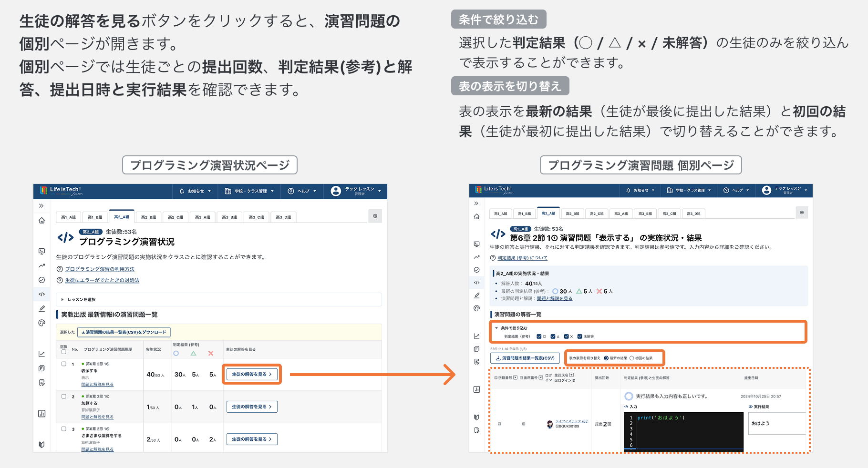Uncheck the × result filter checkbox
This screenshot has width=868, height=468.
pos(566,336)
